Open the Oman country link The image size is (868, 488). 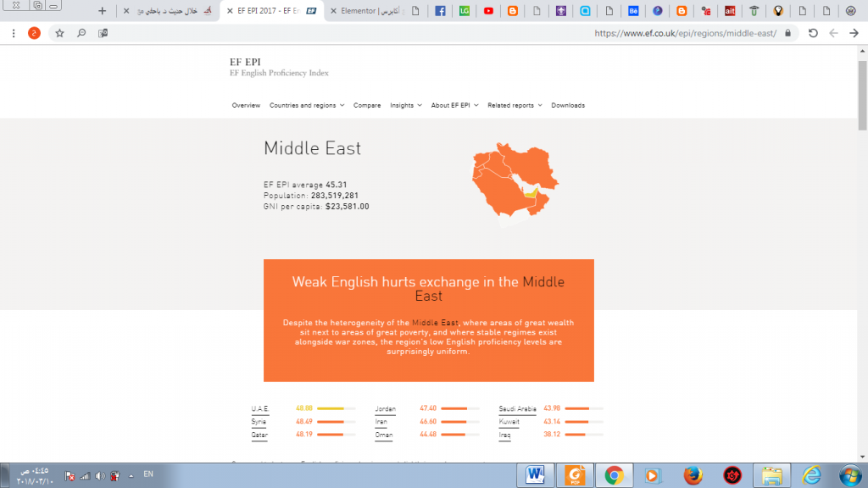(384, 435)
